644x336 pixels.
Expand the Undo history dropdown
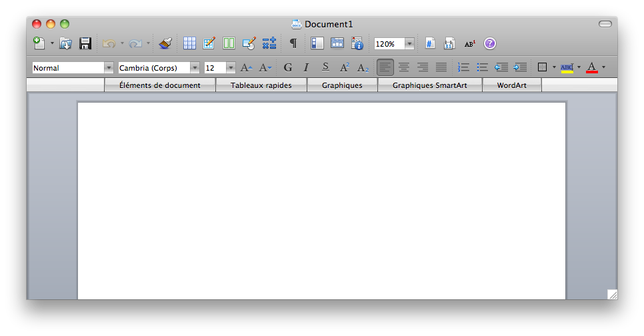[x=122, y=43]
